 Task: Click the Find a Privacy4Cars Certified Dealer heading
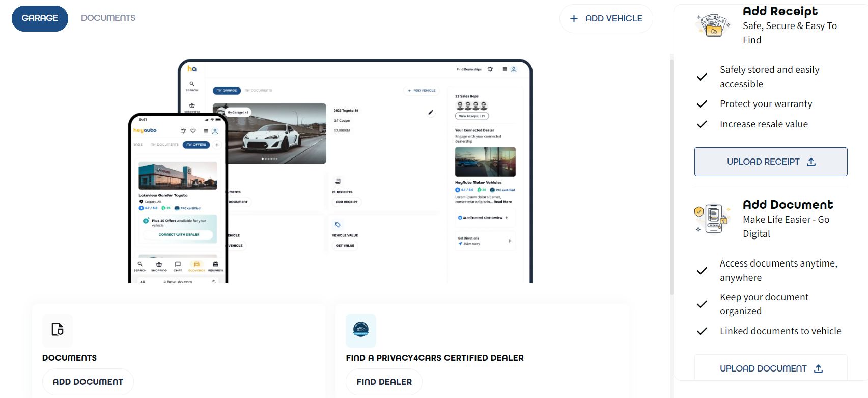435,358
